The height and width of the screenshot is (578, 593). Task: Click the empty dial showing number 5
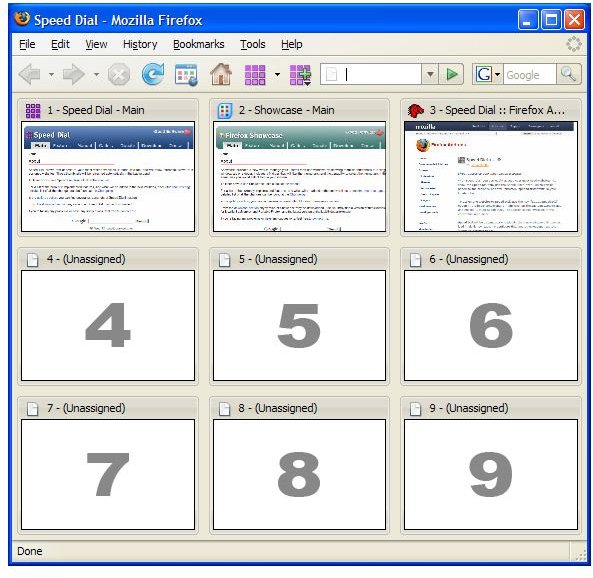[x=300, y=325]
